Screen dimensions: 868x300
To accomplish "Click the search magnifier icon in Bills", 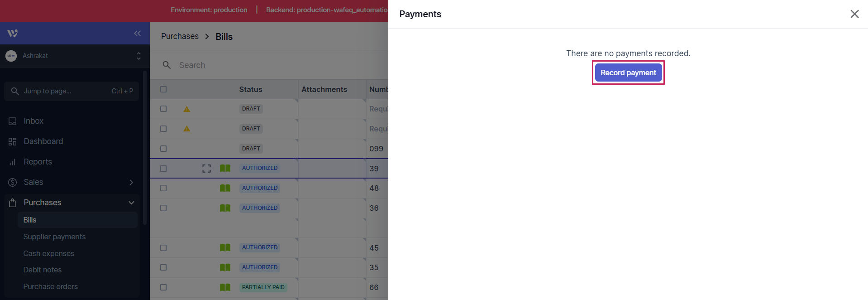I will pyautogui.click(x=167, y=65).
